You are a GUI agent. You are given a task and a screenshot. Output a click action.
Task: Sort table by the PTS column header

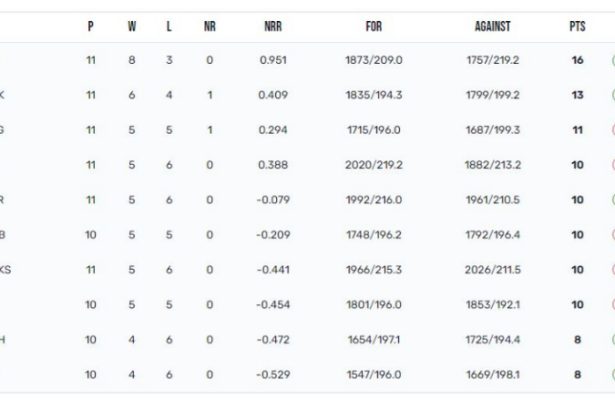(577, 27)
